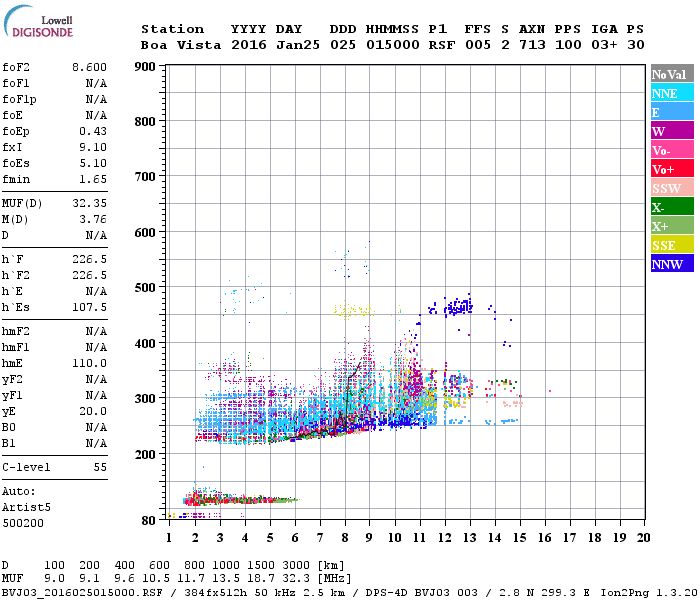The width and height of the screenshot is (700, 600).
Task: Click the 20 MHz x-axis label
Action: [643, 538]
